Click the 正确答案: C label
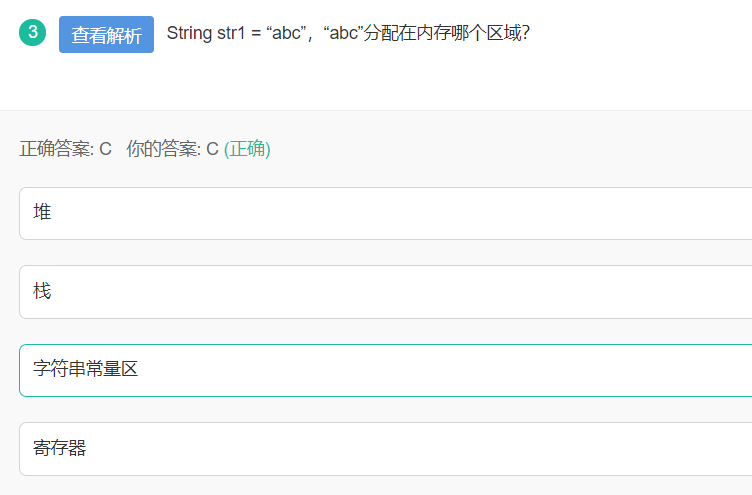752x495 pixels. pos(66,149)
